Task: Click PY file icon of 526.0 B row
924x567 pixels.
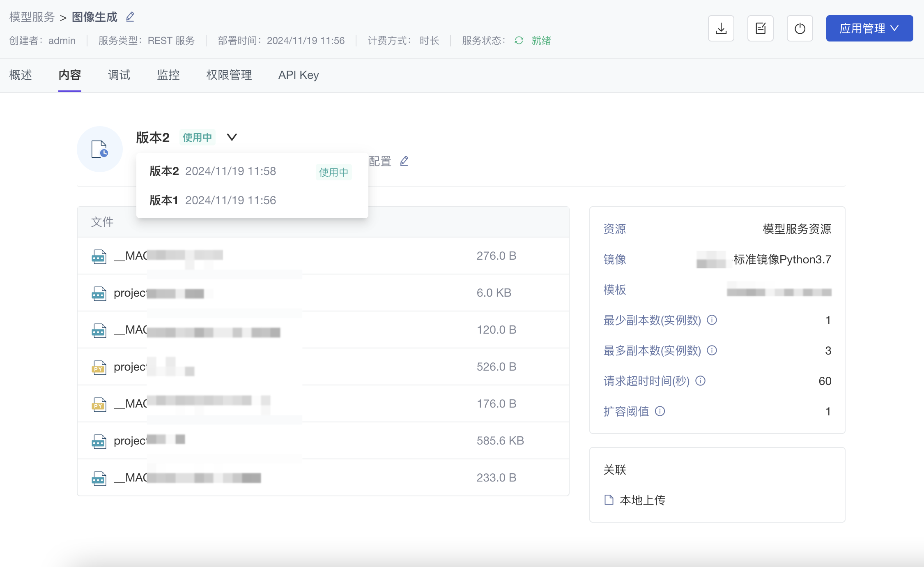Action: click(99, 367)
